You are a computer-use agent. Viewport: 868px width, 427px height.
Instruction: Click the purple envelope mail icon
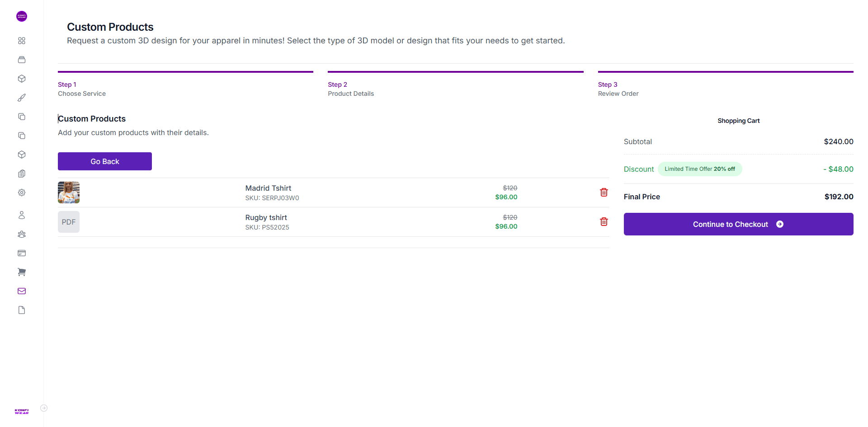[22, 291]
